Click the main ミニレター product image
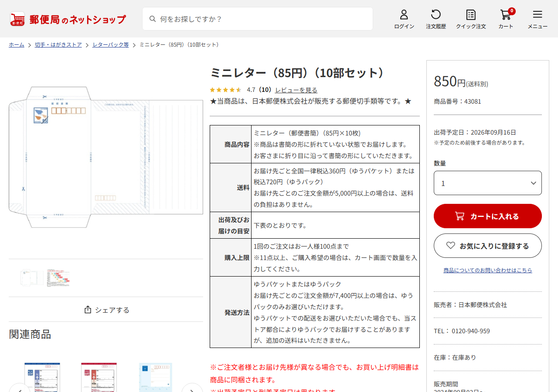The image size is (558, 392). (x=106, y=157)
